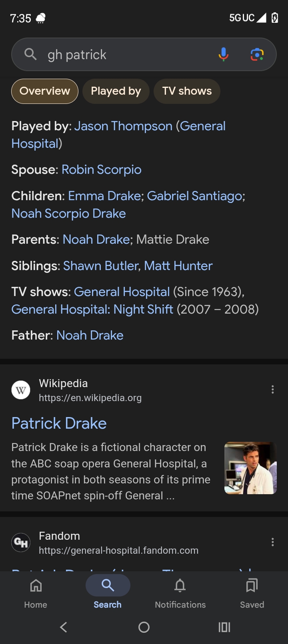Switch to the Played by chip

pos(116,91)
